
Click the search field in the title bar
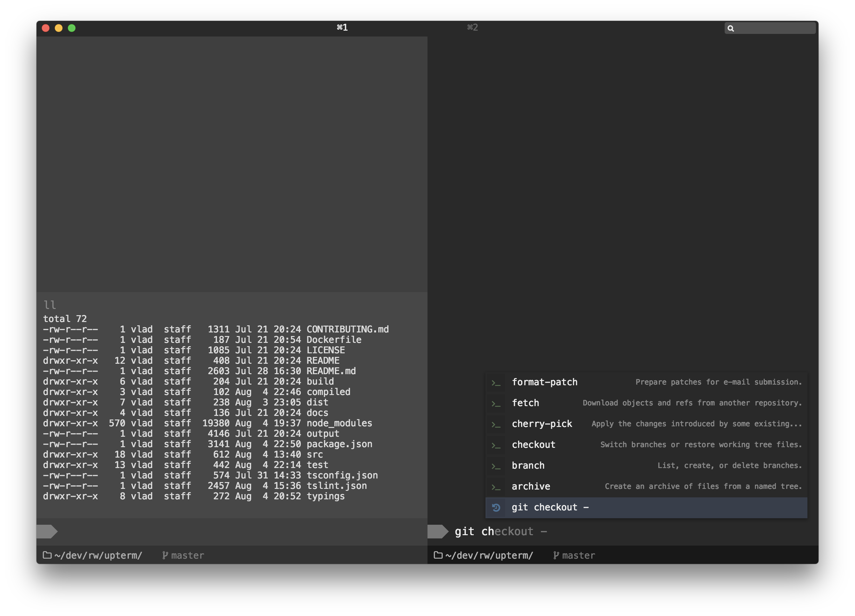coord(770,28)
